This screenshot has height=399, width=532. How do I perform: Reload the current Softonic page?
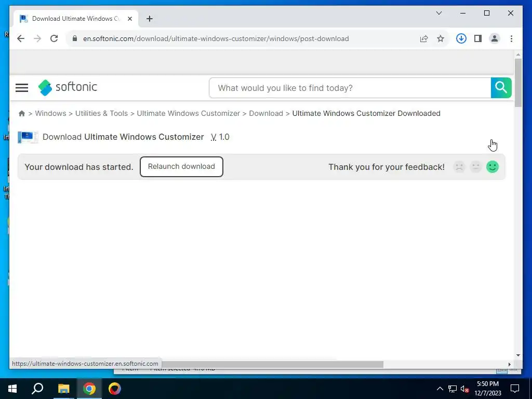[x=54, y=38]
